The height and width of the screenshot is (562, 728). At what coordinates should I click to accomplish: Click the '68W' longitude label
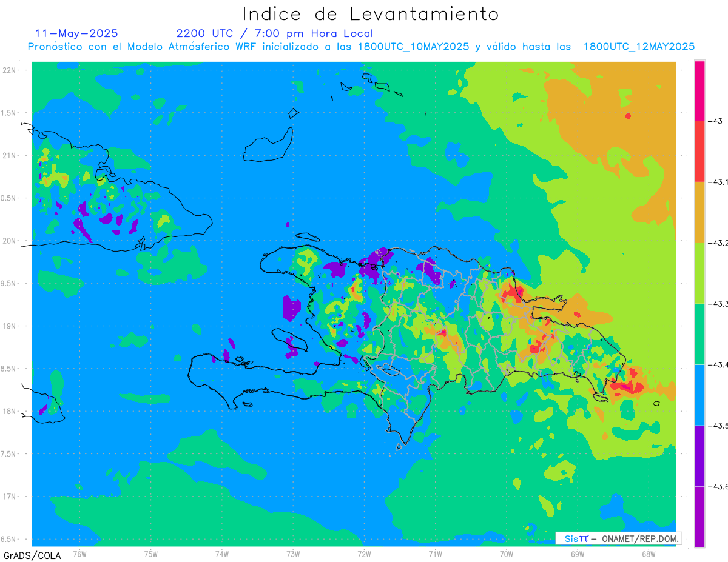[x=649, y=554]
